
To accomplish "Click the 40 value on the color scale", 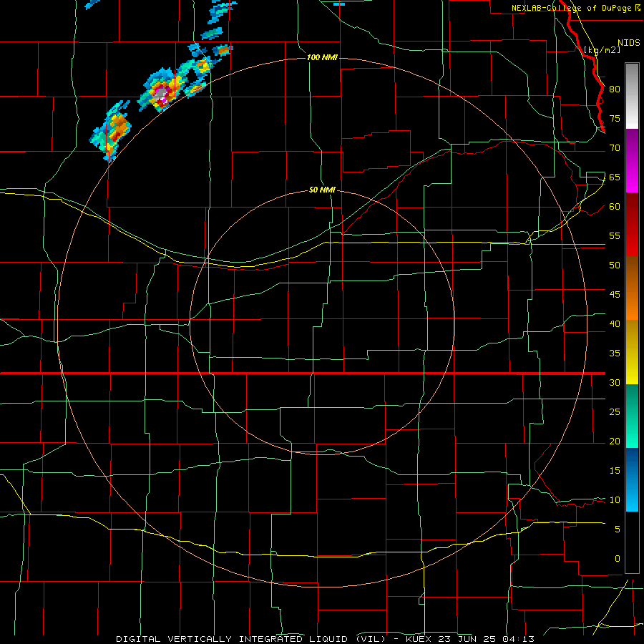I will pyautogui.click(x=615, y=323).
